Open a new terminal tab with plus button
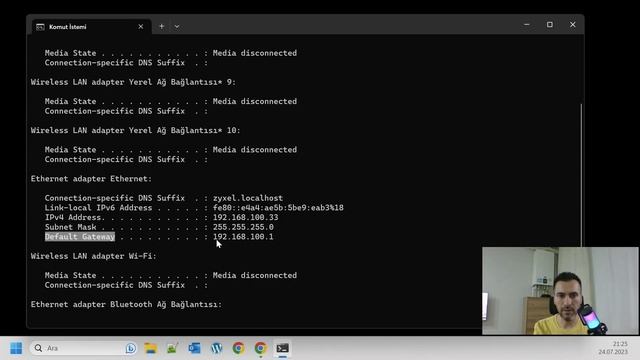The image size is (640, 360). [162, 27]
